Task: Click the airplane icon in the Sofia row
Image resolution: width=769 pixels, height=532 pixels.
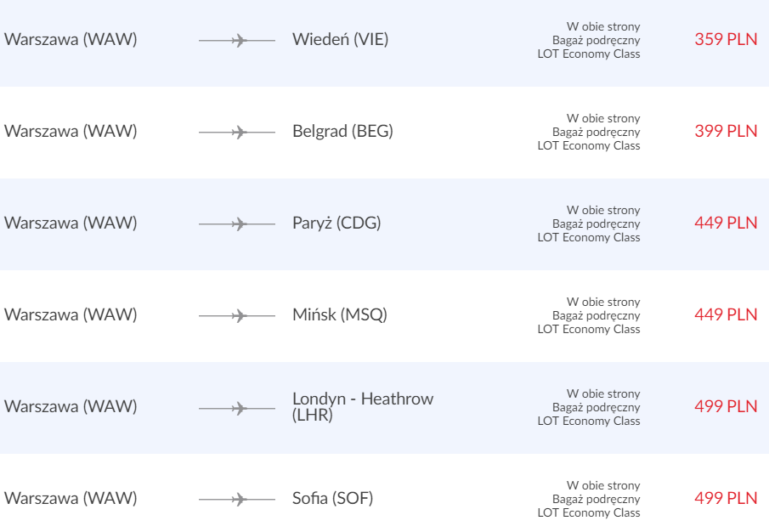Action: 239,500
